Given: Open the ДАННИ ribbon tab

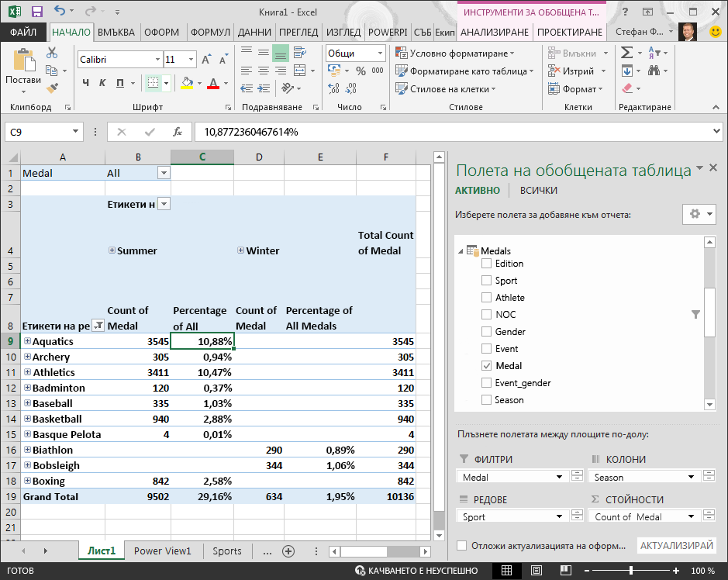Looking at the screenshot, I should (x=254, y=32).
